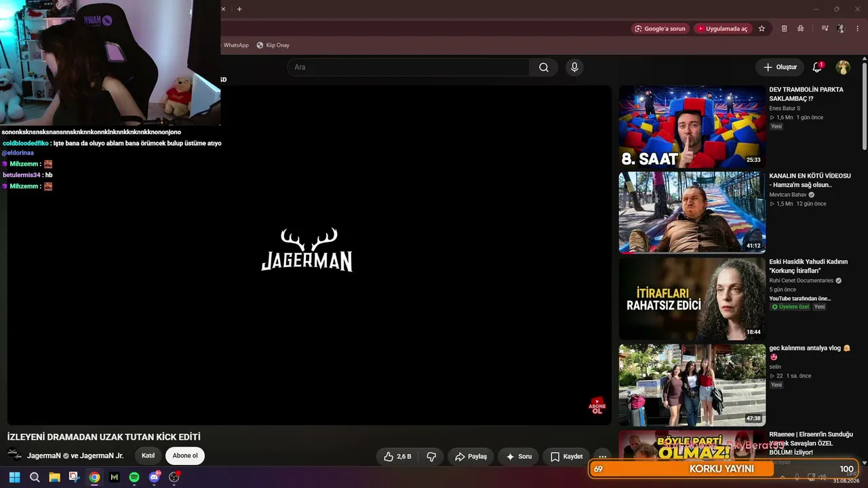Screen dimensions: 868x488
Task: Click the @eldorinaa mention in chat
Action: pos(18,153)
